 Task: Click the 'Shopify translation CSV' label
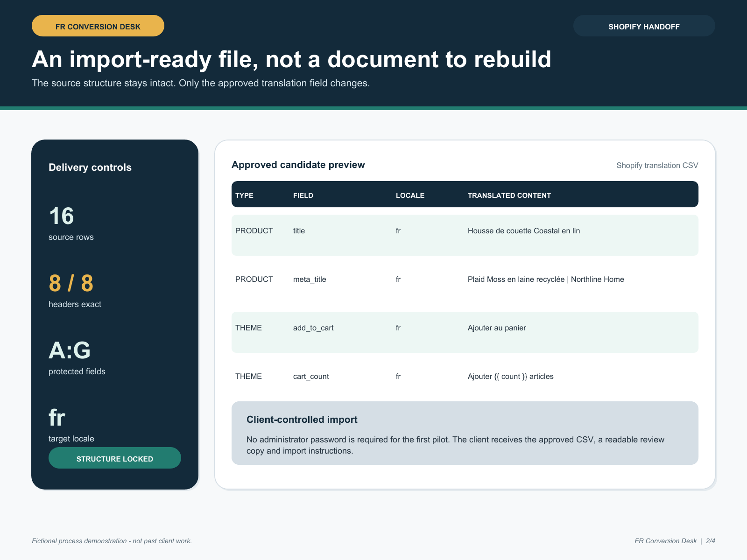click(x=657, y=165)
